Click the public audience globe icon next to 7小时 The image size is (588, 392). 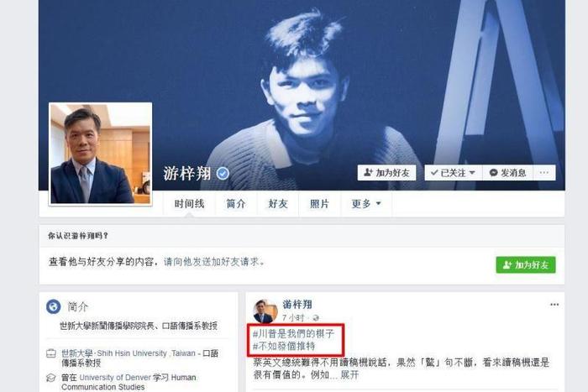point(315,318)
